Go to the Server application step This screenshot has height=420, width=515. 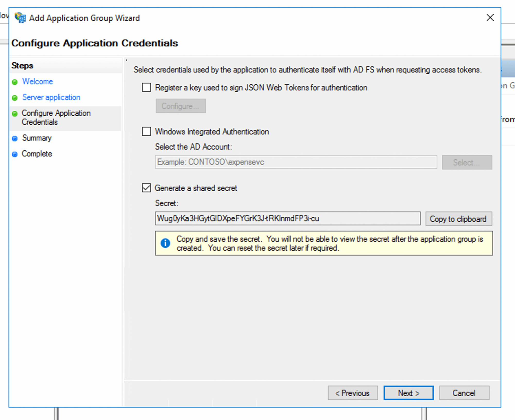point(51,97)
